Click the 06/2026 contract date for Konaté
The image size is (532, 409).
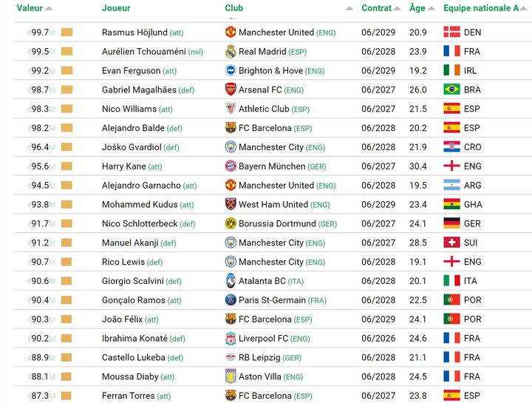click(377, 338)
